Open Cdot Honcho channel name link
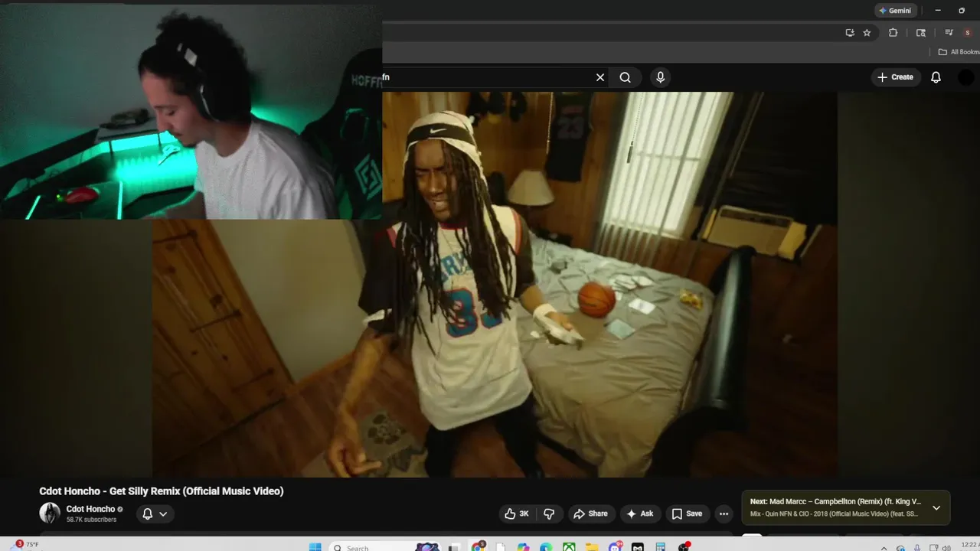The width and height of the screenshot is (980, 551). click(90, 509)
